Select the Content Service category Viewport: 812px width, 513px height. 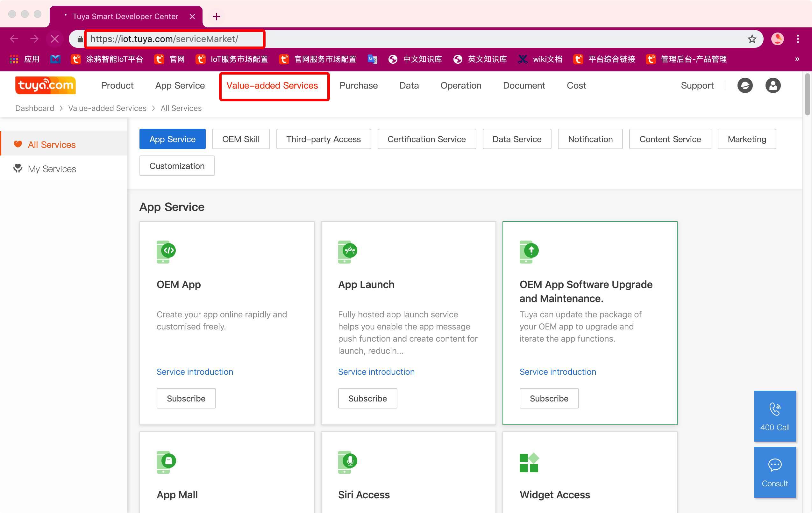pos(670,139)
